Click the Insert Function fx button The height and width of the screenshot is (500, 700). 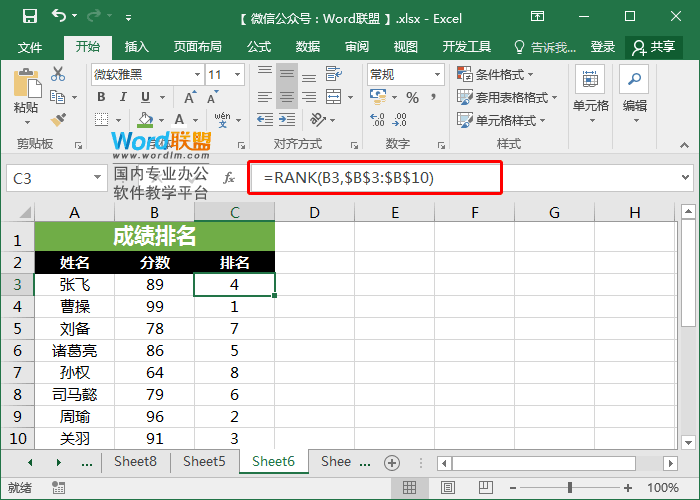[229, 178]
